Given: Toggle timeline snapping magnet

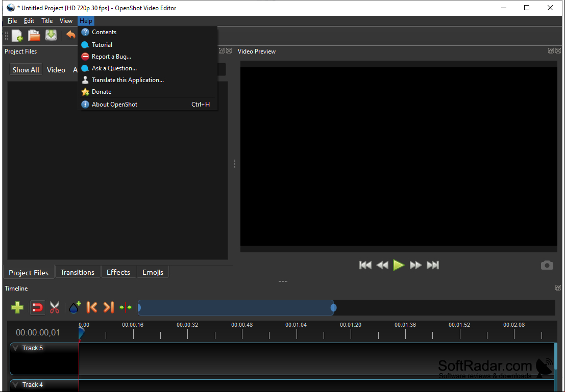Looking at the screenshot, I should tap(37, 308).
